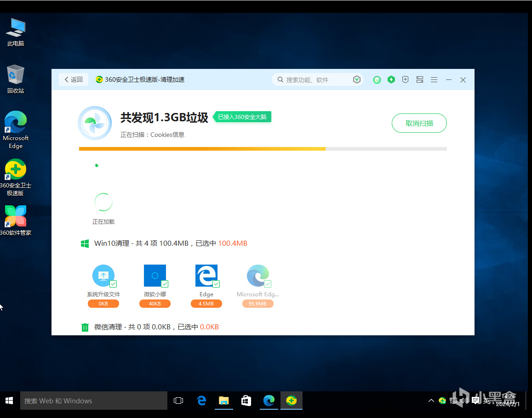
Task: Open the stacked drawers toolbox icon
Action: pos(420,79)
